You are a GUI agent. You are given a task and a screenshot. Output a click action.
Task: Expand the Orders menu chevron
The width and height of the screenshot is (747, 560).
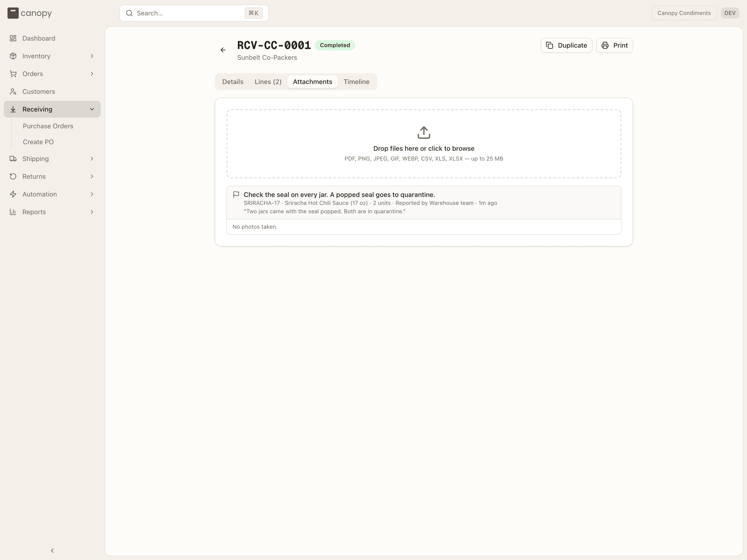[x=92, y=73]
